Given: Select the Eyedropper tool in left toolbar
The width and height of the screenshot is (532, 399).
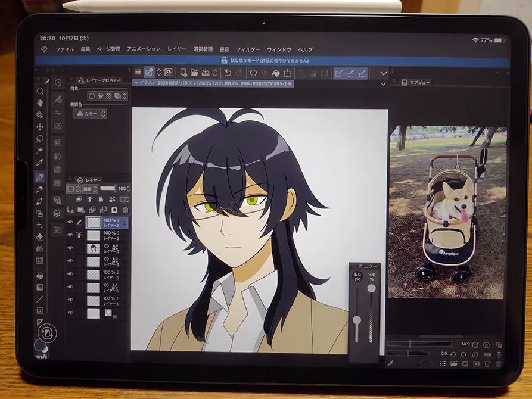Looking at the screenshot, I should click(x=40, y=163).
